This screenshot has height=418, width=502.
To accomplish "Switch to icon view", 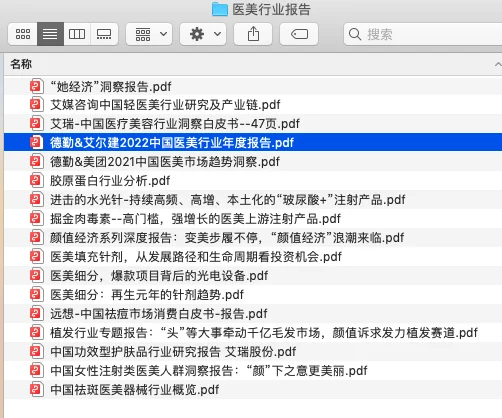I will tap(23, 34).
